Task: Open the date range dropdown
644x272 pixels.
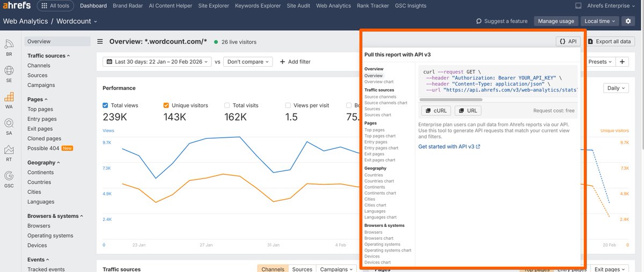Action: [x=157, y=62]
